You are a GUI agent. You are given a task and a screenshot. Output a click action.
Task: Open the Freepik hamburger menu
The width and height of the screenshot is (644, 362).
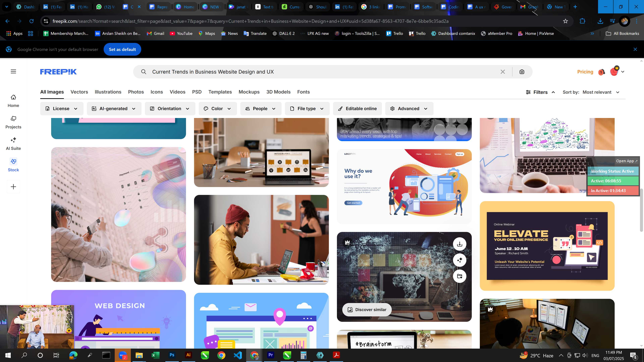pyautogui.click(x=13, y=71)
